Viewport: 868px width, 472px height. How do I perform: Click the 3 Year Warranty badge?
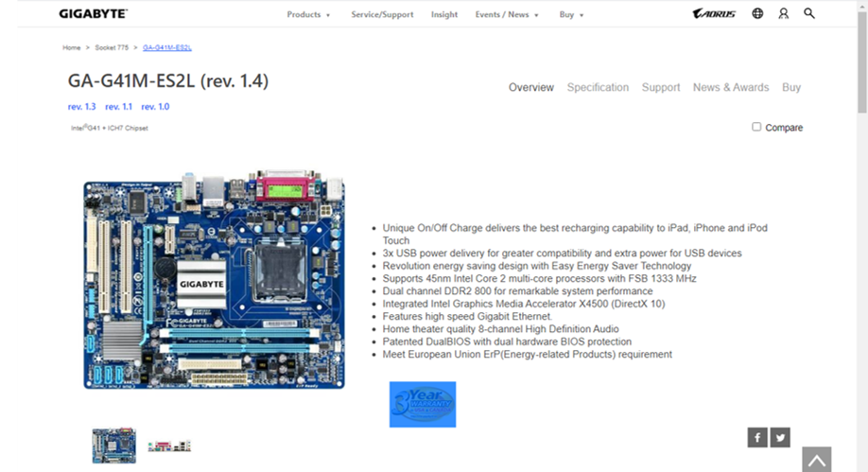(x=423, y=405)
